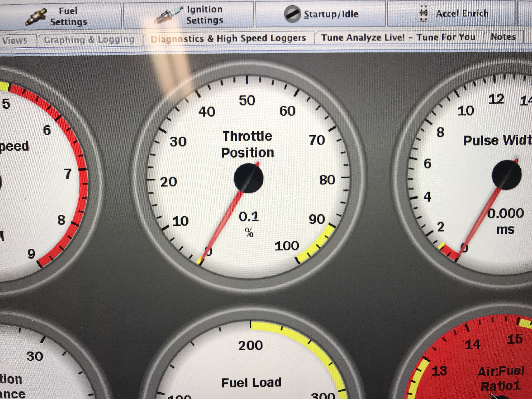
Task: Click the Accel Enrich icon
Action: point(423,13)
